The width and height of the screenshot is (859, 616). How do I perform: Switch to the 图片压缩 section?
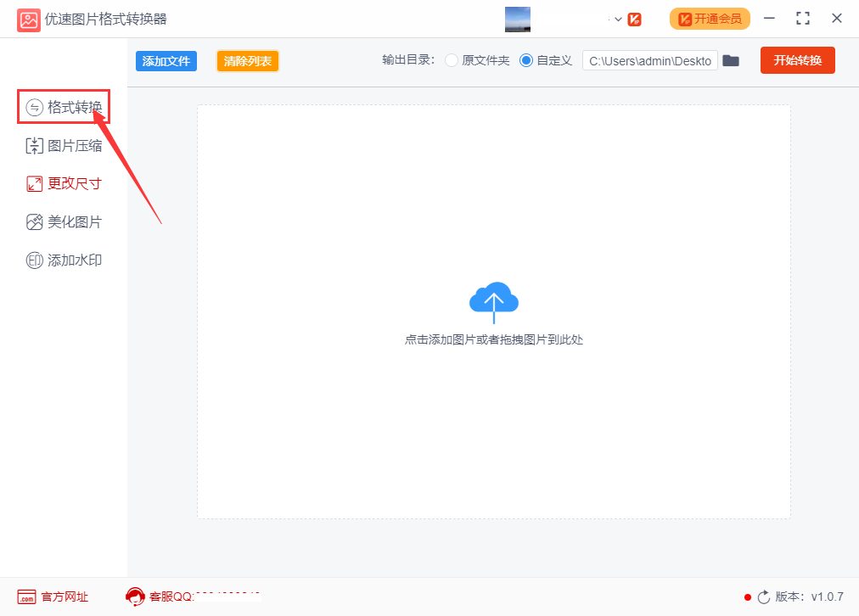click(64, 145)
